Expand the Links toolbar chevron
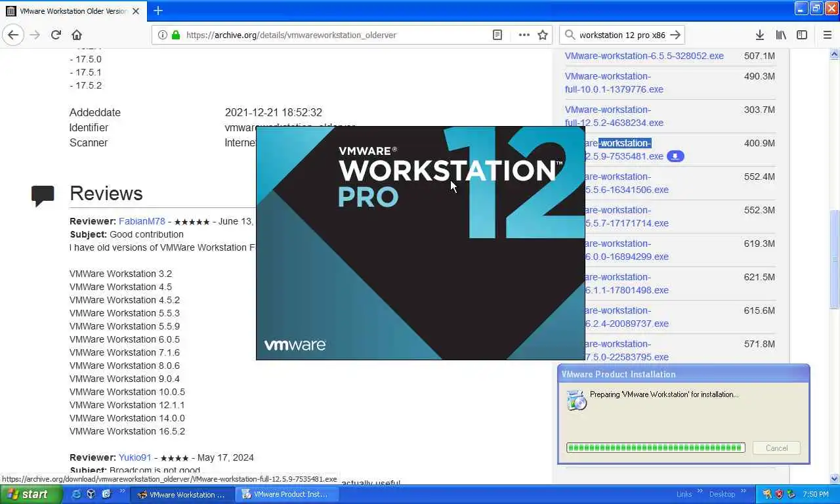This screenshot has width=840, height=504. point(700,491)
